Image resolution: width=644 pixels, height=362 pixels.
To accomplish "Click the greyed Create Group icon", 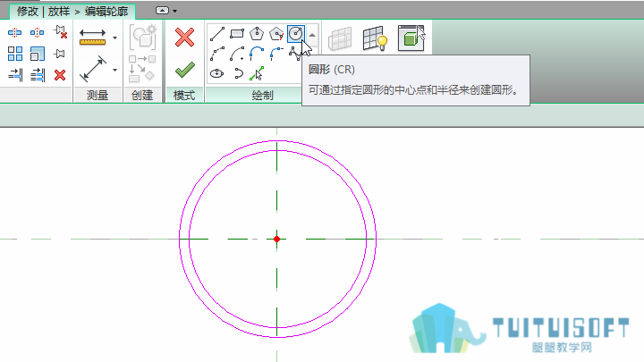I will point(143,37).
